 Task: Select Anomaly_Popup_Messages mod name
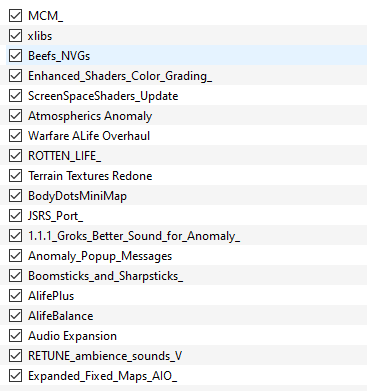point(100,256)
